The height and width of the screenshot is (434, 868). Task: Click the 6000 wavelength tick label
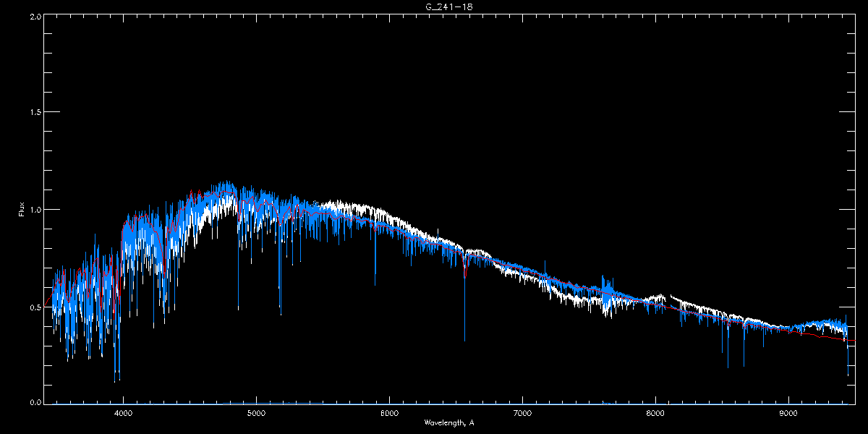(x=389, y=414)
